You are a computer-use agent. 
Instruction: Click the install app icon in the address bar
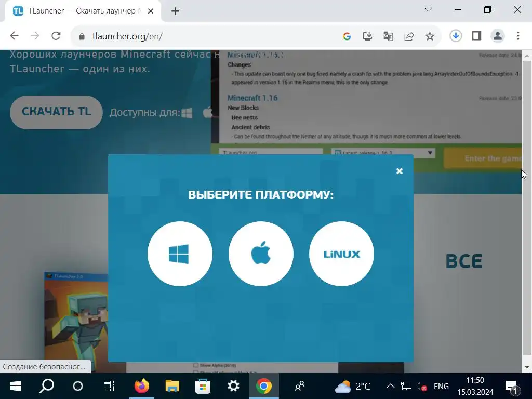tap(367, 36)
